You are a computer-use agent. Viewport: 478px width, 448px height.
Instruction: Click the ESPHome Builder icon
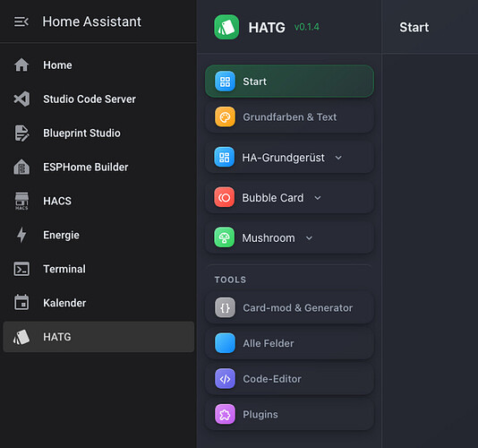pyautogui.click(x=21, y=167)
